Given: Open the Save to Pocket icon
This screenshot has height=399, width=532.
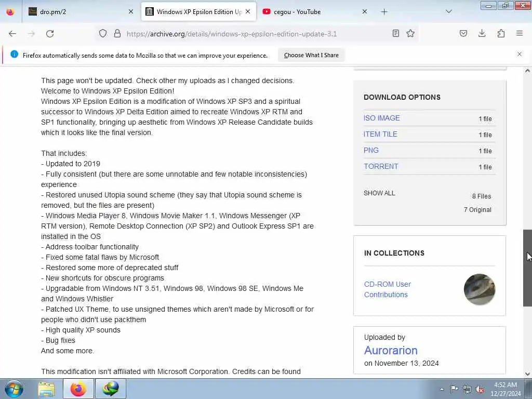Looking at the screenshot, I should click(x=463, y=33).
